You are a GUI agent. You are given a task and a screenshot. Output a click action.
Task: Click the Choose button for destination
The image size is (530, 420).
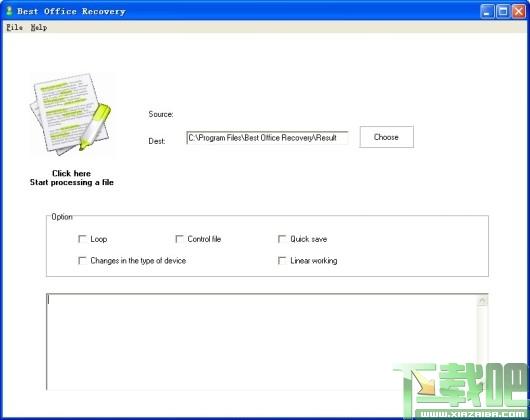(387, 137)
